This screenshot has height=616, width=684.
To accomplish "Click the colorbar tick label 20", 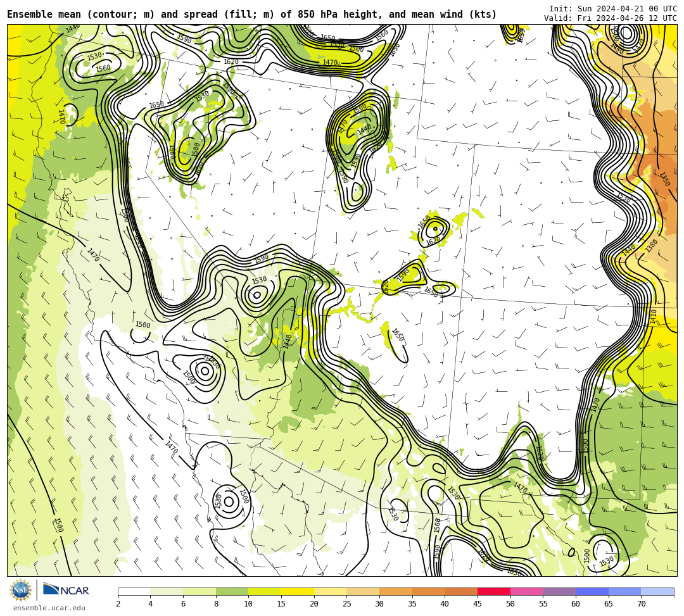I will pos(314,604).
